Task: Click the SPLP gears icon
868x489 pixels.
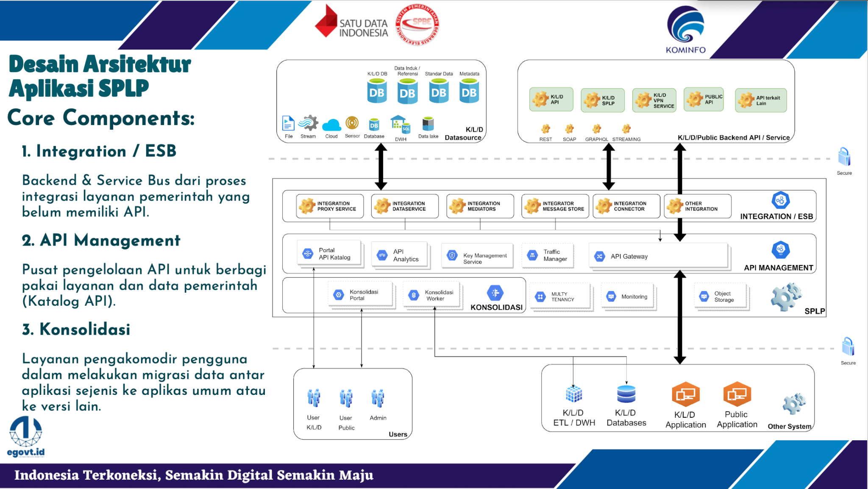Action: coord(786,297)
